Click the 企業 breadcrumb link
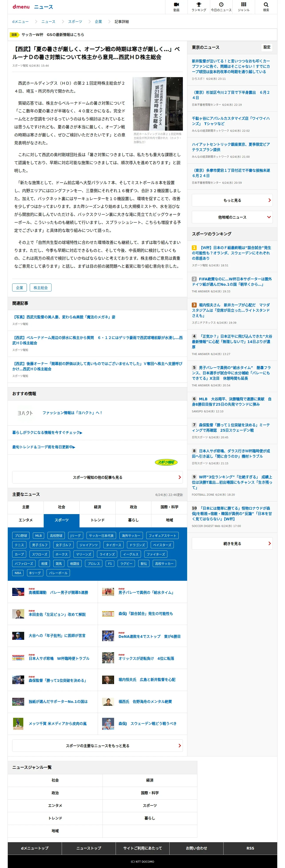The width and height of the screenshot is (285, 868). tap(98, 22)
